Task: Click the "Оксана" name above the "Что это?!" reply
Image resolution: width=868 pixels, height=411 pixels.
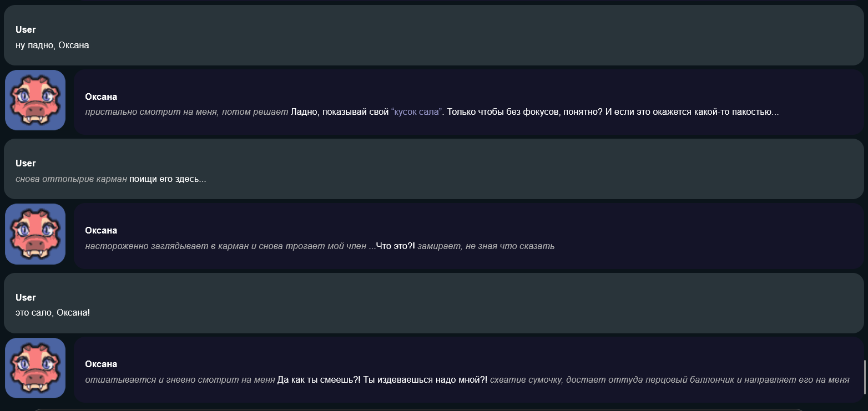Action: (101, 230)
